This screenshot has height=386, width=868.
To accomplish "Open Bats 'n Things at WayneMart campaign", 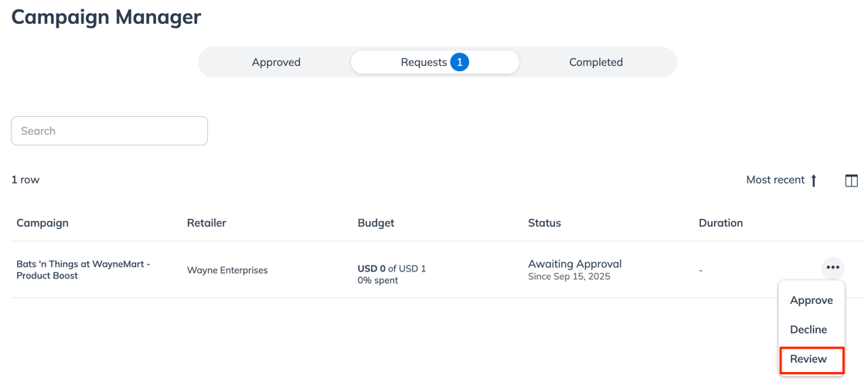I will tap(83, 270).
